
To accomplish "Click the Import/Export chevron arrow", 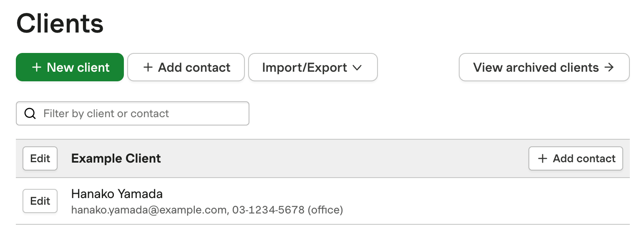I will [357, 68].
